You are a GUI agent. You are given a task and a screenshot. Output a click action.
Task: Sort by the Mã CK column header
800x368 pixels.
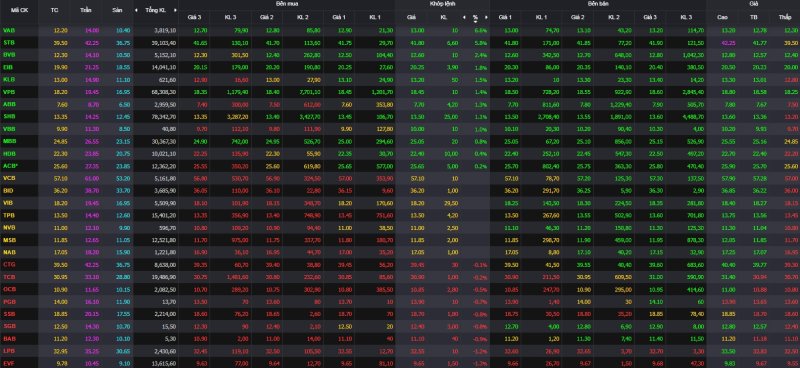point(18,10)
